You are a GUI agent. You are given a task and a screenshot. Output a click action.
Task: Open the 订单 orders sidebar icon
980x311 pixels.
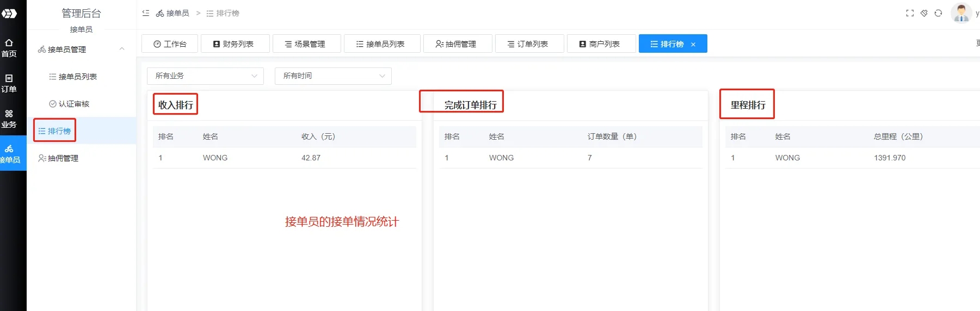click(x=9, y=83)
